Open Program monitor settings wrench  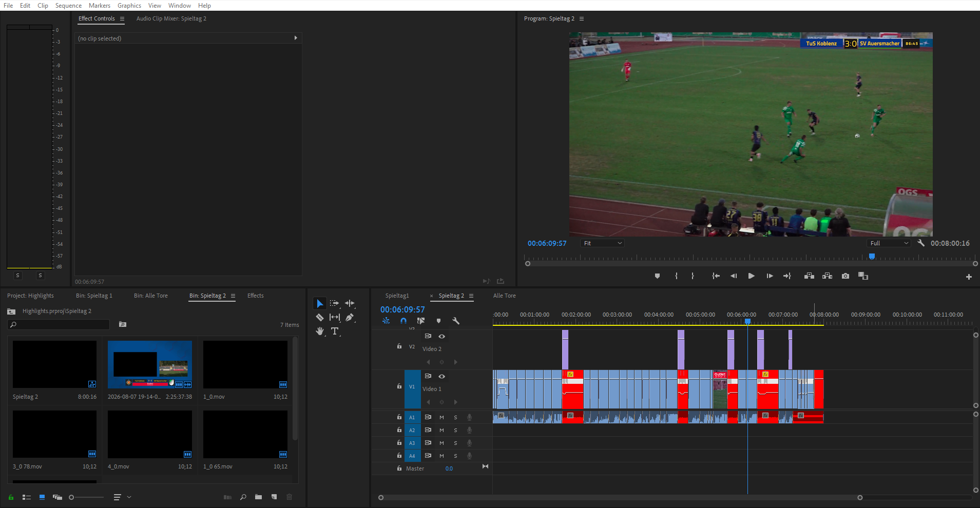pos(921,243)
